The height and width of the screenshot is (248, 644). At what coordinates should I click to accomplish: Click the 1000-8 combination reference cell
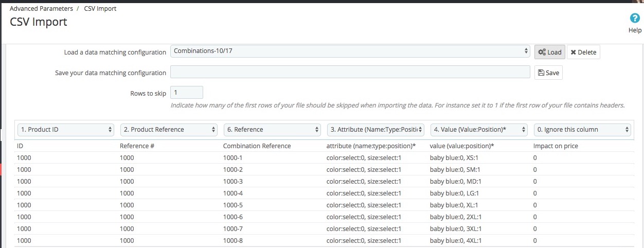234,240
